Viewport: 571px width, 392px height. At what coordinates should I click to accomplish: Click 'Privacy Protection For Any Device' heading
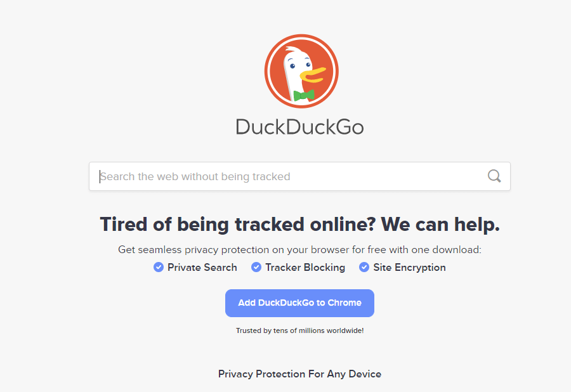click(x=299, y=374)
